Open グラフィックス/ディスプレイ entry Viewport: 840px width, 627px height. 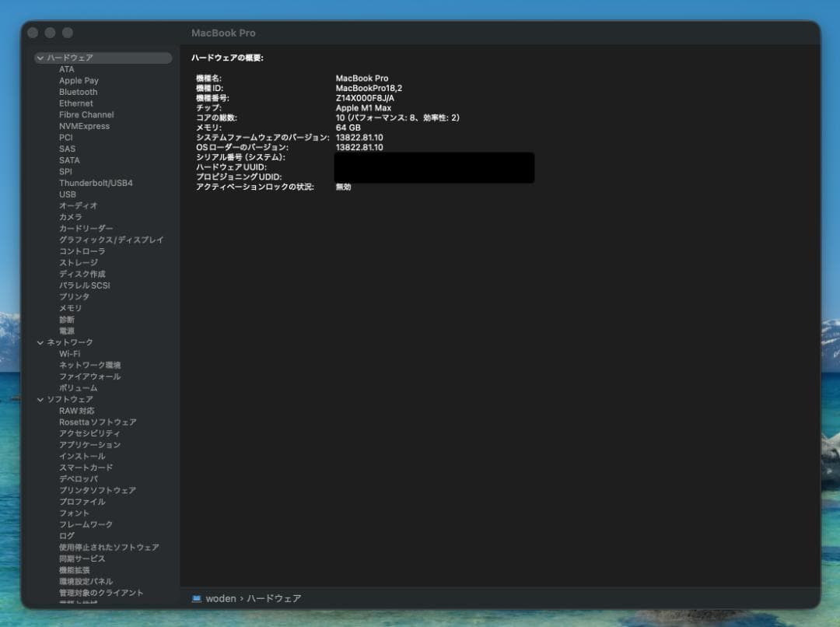[x=111, y=240]
